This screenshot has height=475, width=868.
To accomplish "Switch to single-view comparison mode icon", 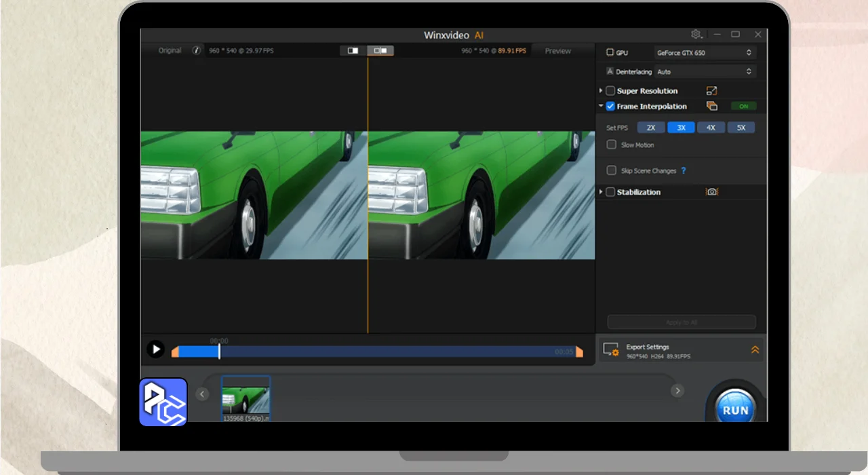I will (353, 50).
